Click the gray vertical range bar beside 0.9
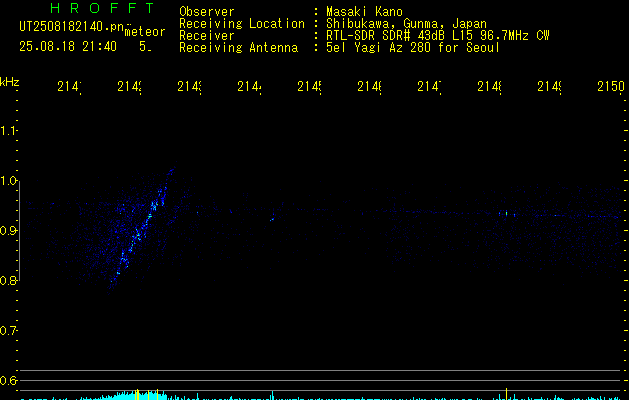 tap(20, 231)
